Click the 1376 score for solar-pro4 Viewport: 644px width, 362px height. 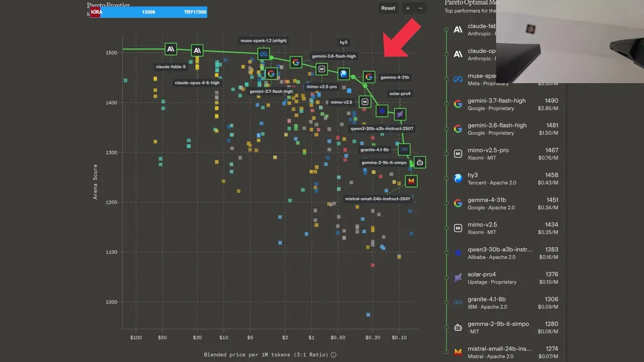click(x=551, y=275)
